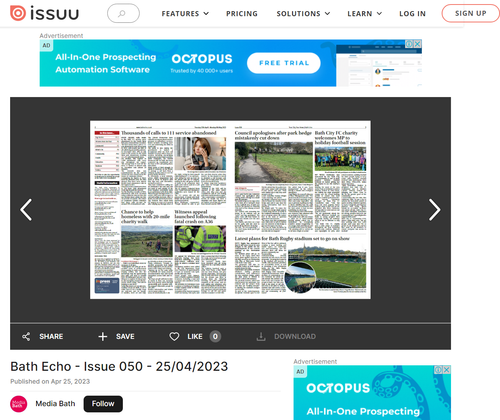Follow Media Bath publisher
Image resolution: width=500 pixels, height=420 pixels.
103,404
